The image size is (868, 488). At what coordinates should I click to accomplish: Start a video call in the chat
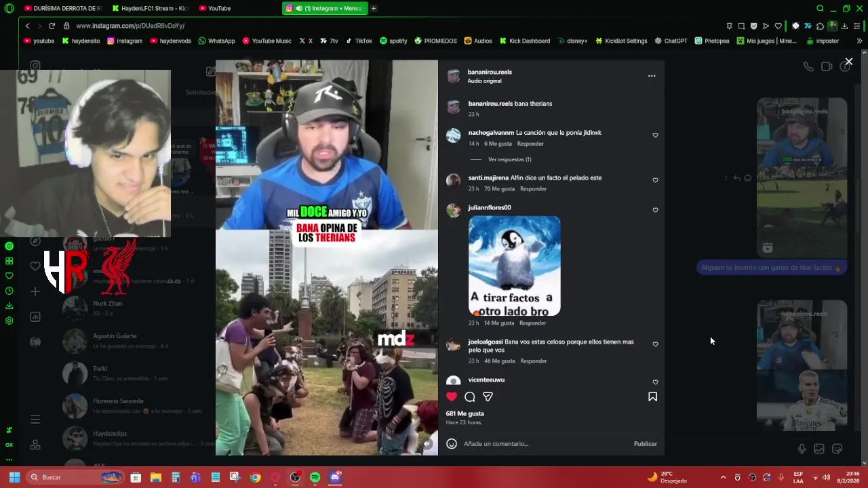pos(827,66)
